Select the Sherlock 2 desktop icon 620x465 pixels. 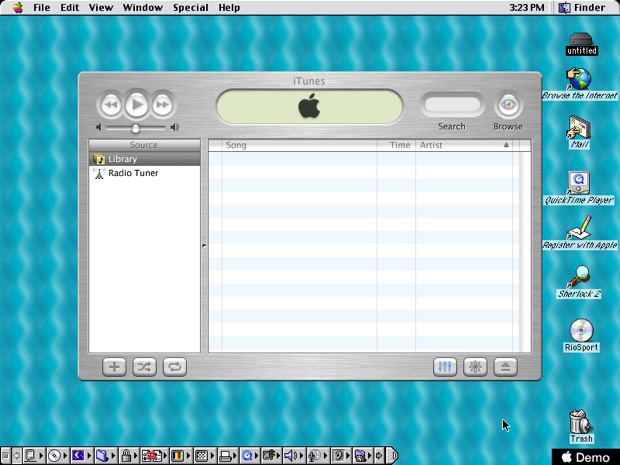click(x=579, y=282)
